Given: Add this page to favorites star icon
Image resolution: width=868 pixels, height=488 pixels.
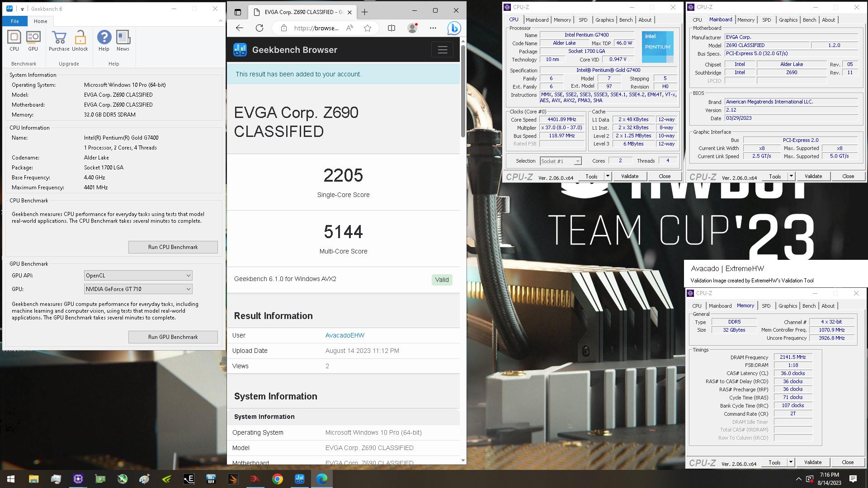Looking at the screenshot, I should coord(368,28).
